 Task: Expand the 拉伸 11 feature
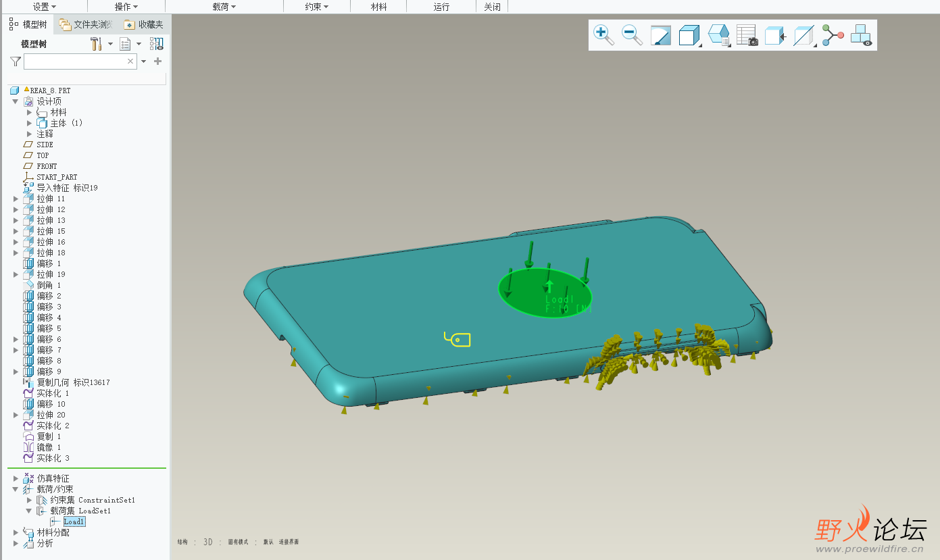pyautogui.click(x=16, y=199)
